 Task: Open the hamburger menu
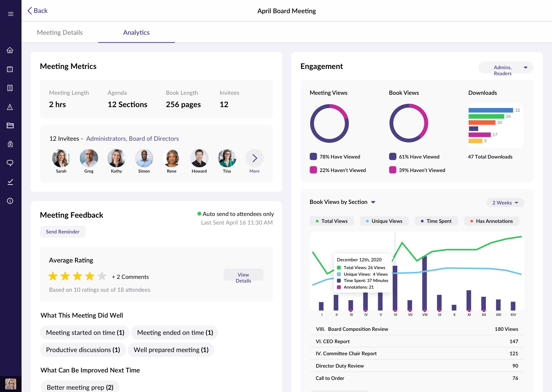[x=11, y=13]
